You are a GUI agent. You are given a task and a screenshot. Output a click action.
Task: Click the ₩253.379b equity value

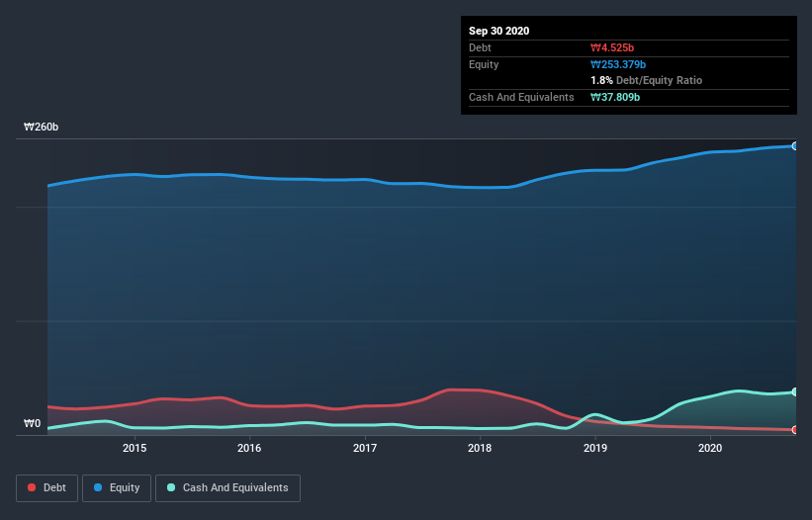click(x=618, y=64)
